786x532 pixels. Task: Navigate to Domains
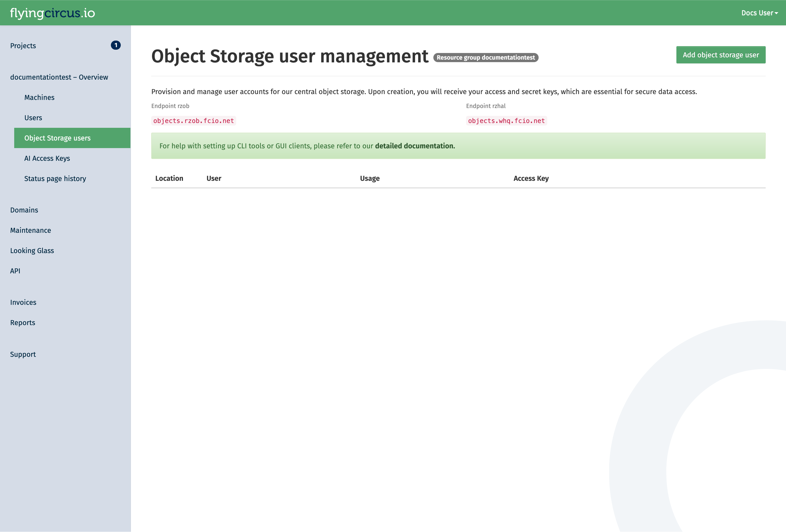coord(24,210)
